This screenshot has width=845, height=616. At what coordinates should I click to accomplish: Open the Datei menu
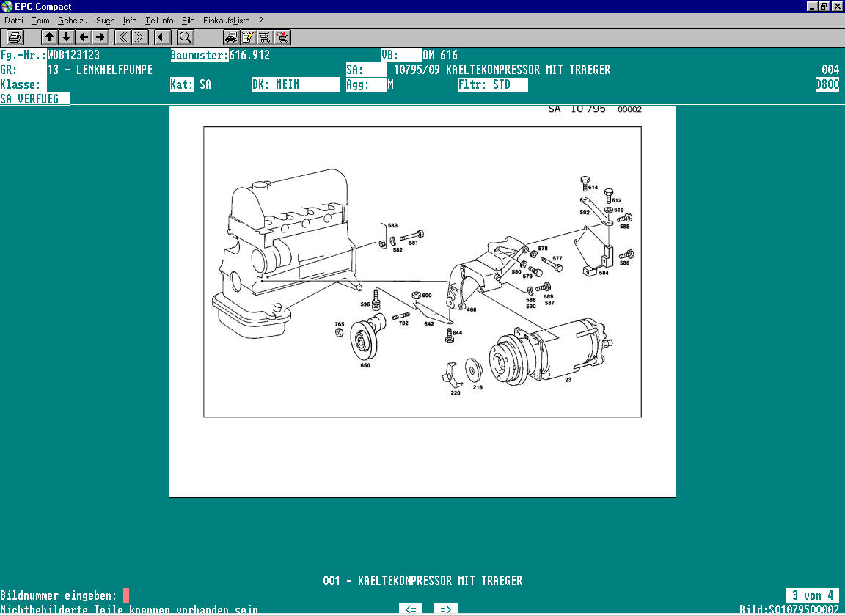click(x=14, y=21)
